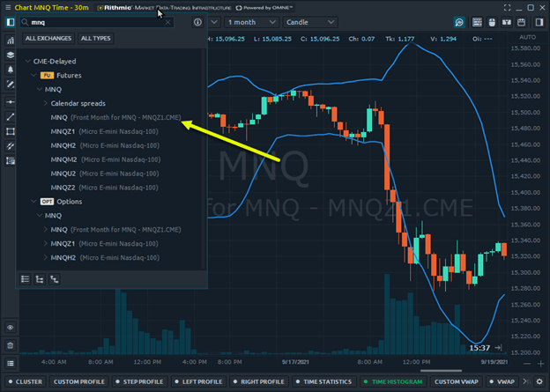The width and height of the screenshot is (550, 392).
Task: Toggle drawings visibility eye icon
Action: point(11,328)
